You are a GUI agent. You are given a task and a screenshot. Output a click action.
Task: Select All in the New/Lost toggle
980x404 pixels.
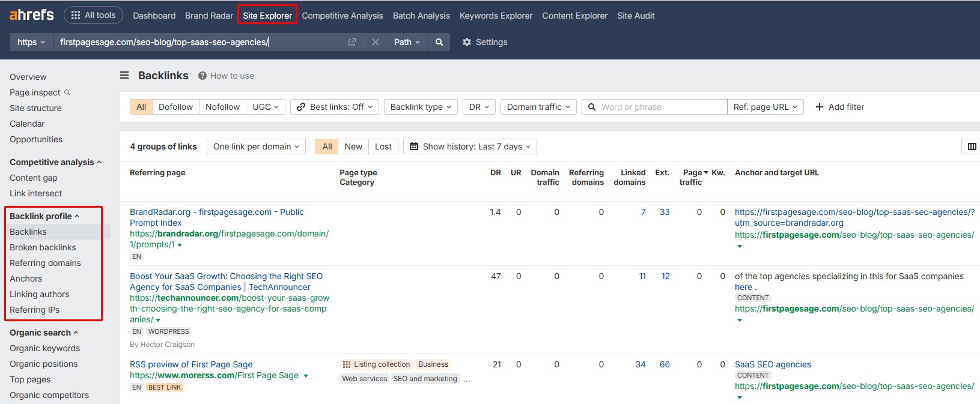point(327,146)
